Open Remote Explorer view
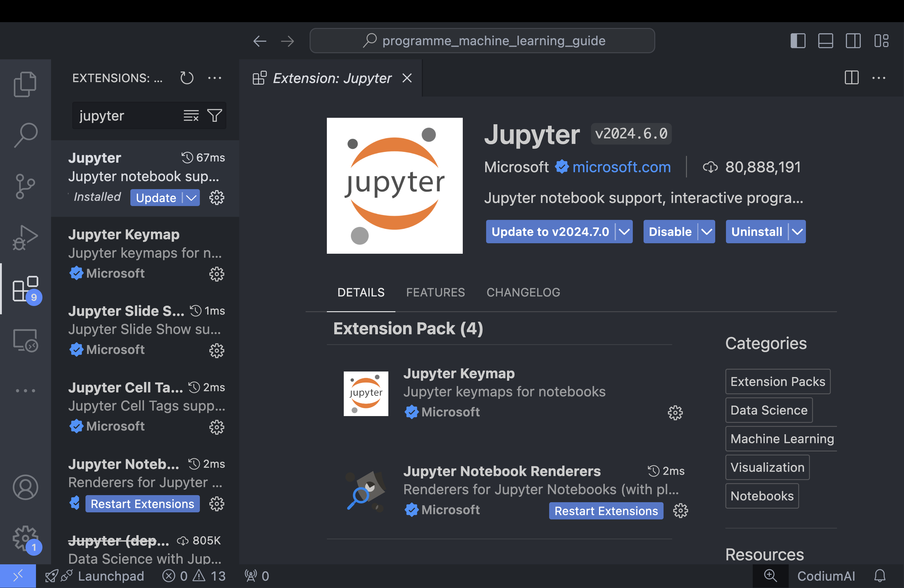 [25, 340]
